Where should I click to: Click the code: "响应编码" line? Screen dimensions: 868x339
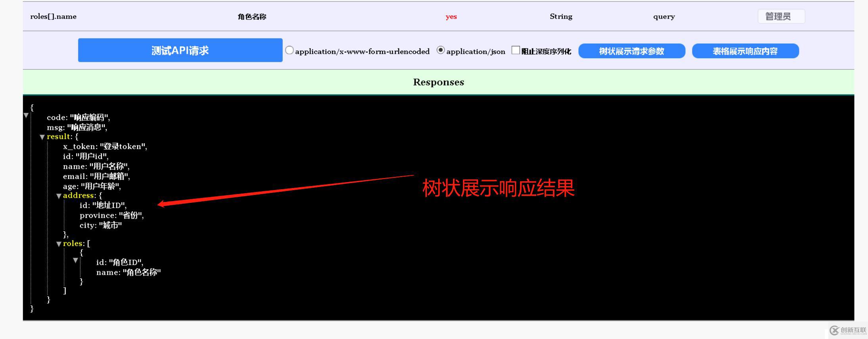click(78, 117)
